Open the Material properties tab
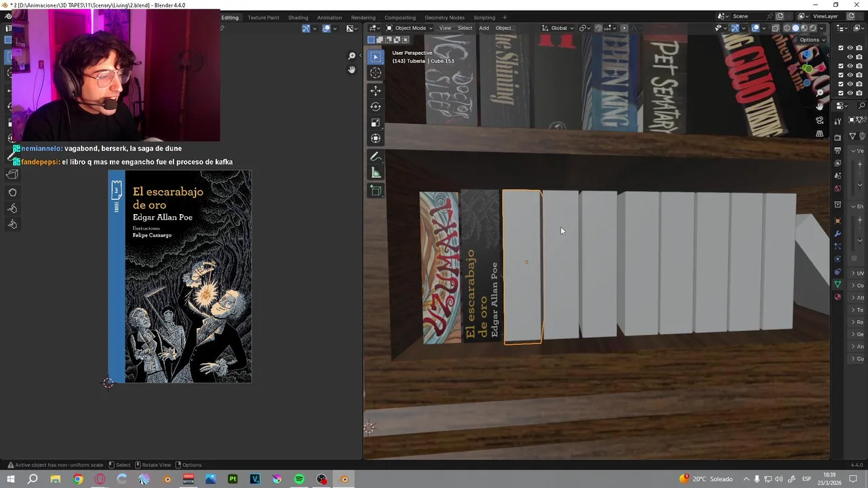The image size is (868, 488). [838, 296]
